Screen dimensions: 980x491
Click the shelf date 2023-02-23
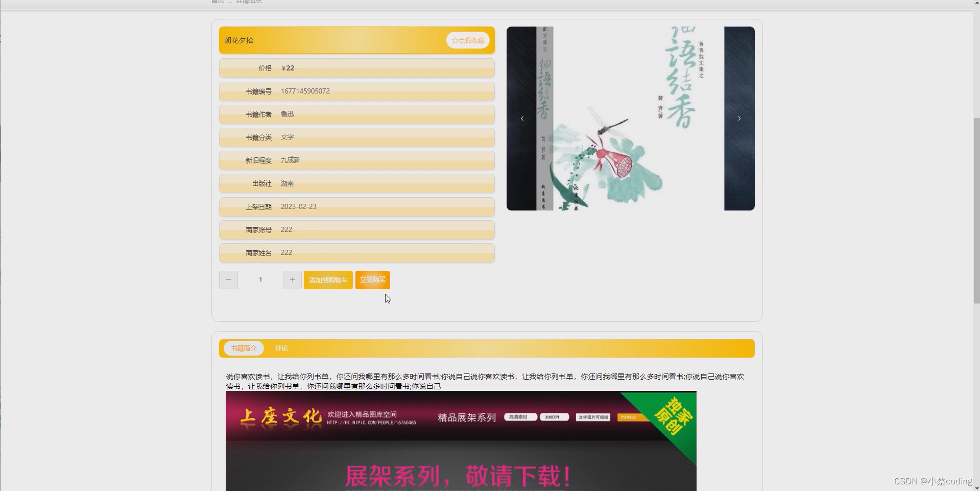click(299, 206)
